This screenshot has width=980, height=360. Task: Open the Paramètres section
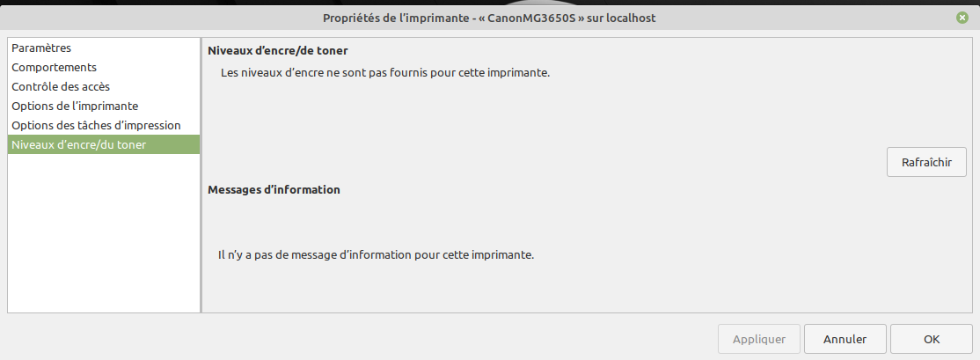pyautogui.click(x=41, y=48)
